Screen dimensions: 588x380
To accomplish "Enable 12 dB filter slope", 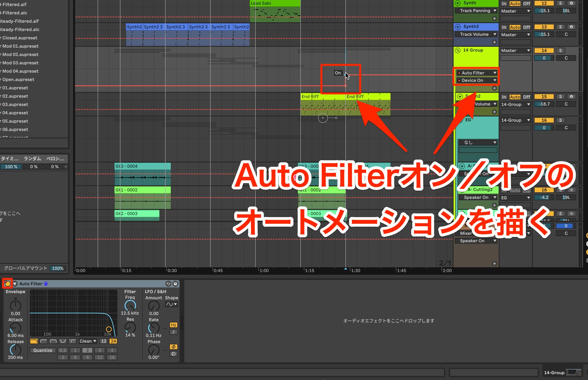I will coord(104,341).
